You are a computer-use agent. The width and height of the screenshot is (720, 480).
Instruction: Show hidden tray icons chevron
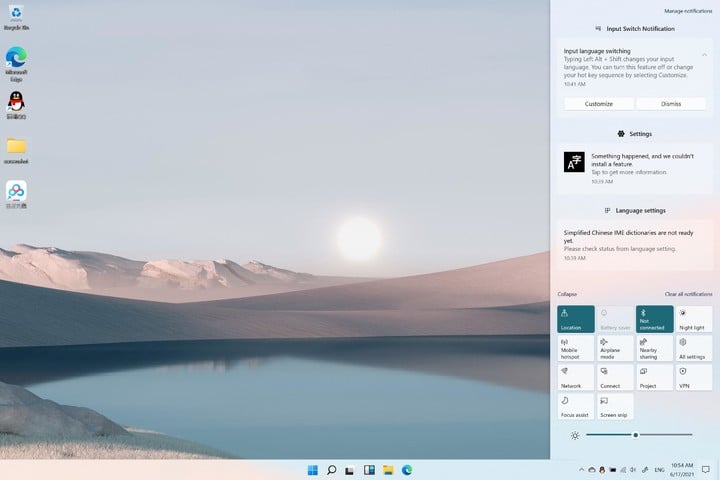582,469
